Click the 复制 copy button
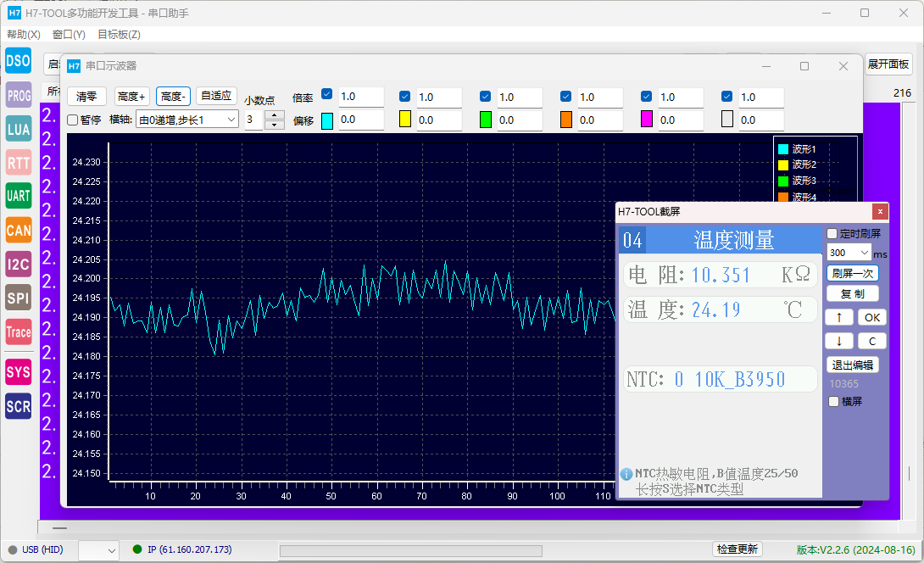924x563 pixels. pos(853,293)
